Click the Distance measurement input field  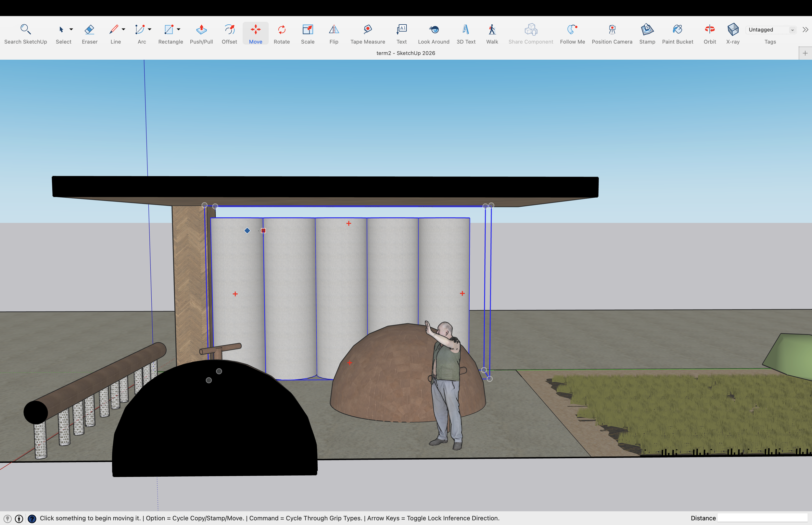pos(762,518)
